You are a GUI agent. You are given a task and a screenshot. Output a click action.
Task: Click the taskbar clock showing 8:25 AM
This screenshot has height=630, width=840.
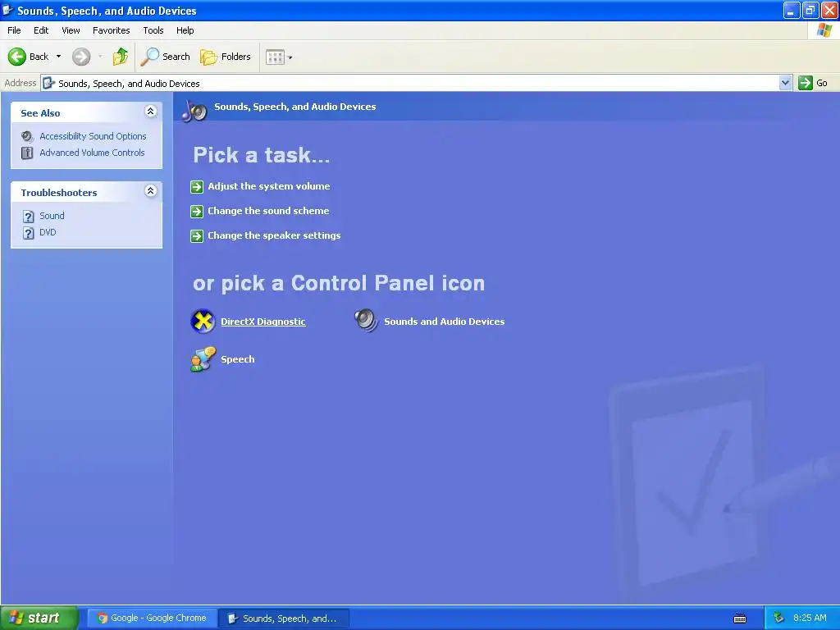(810, 618)
